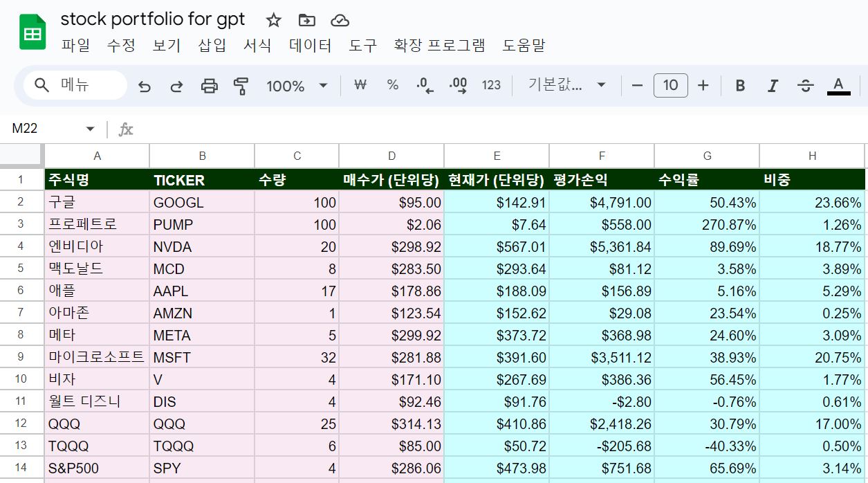868x483 pixels.
Task: Select the paint format roller icon
Action: pyautogui.click(x=241, y=86)
